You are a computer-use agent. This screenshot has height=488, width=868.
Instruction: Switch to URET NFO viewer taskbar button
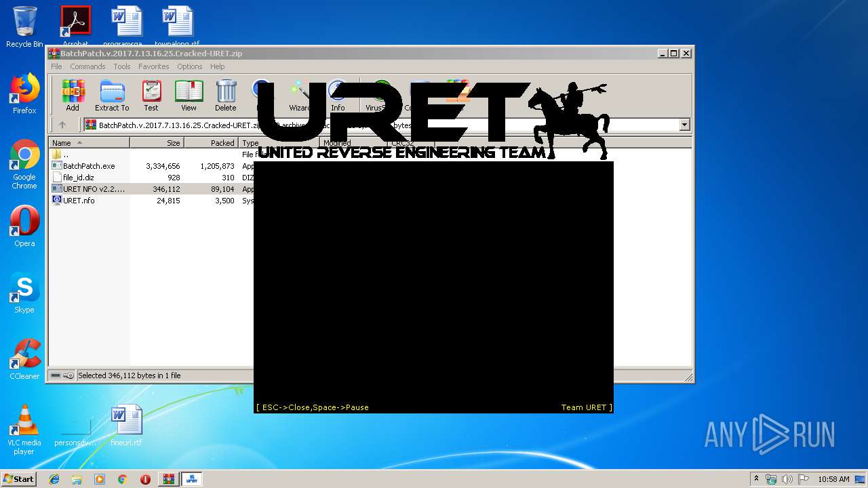click(x=192, y=479)
